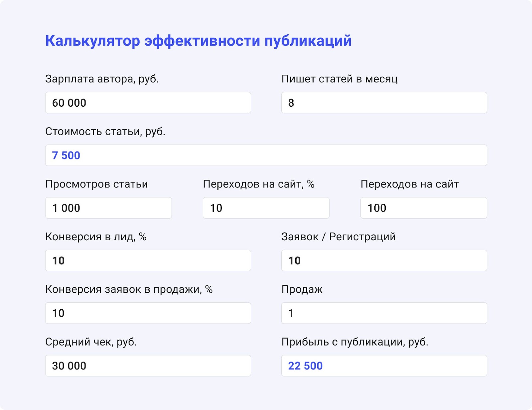Select the Продаж field showing 1
532x410 pixels.
click(384, 313)
